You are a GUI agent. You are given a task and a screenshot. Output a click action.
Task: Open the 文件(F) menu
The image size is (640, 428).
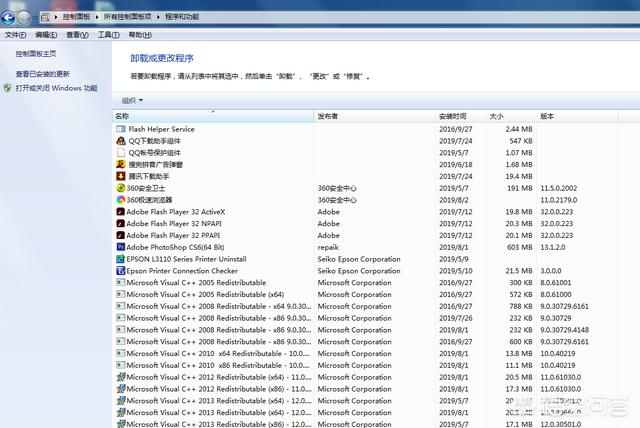pyautogui.click(x=15, y=35)
